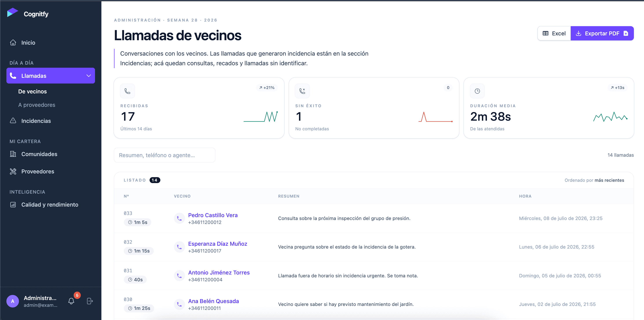
Task: Go to Comunidades page
Action: [x=51, y=154]
